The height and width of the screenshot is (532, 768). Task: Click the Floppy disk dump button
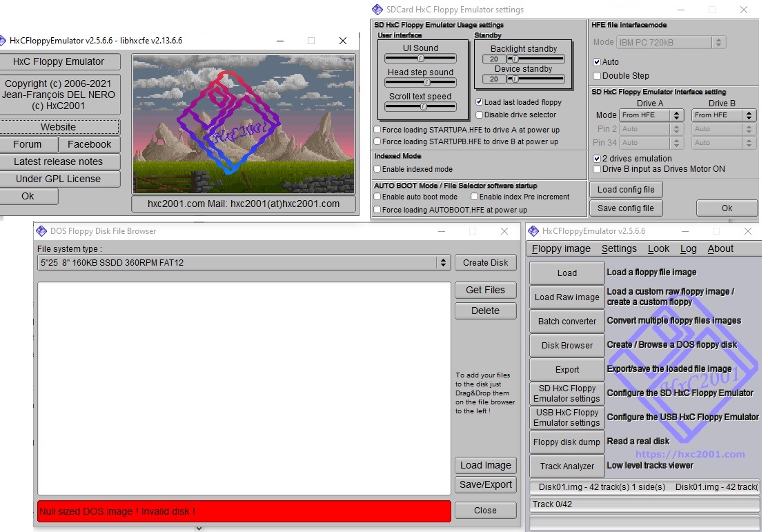[567, 442]
